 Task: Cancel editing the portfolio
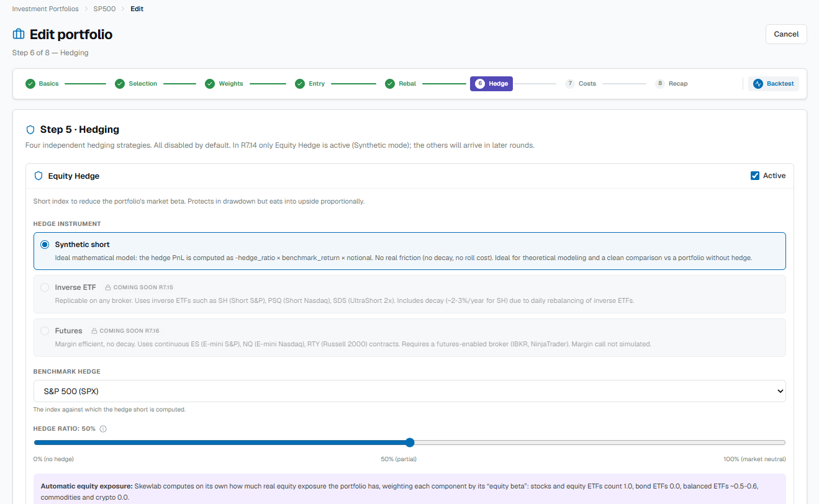[x=786, y=34]
